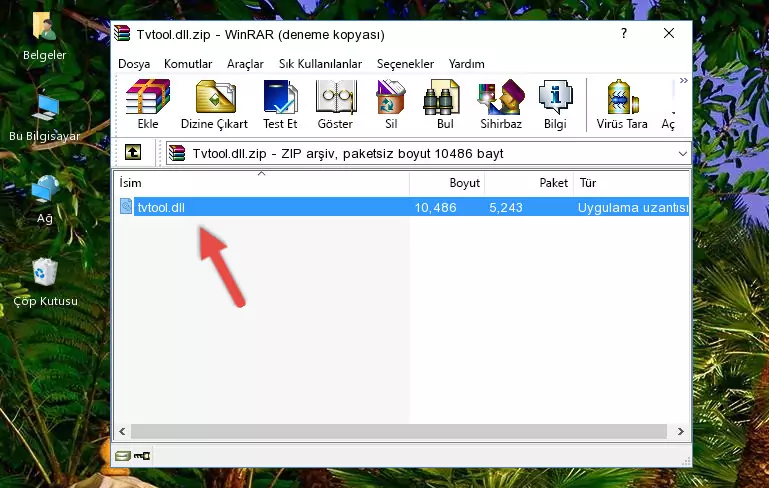The image size is (769, 488).
Task: Click the tvtool.dll file icon
Action: [126, 206]
